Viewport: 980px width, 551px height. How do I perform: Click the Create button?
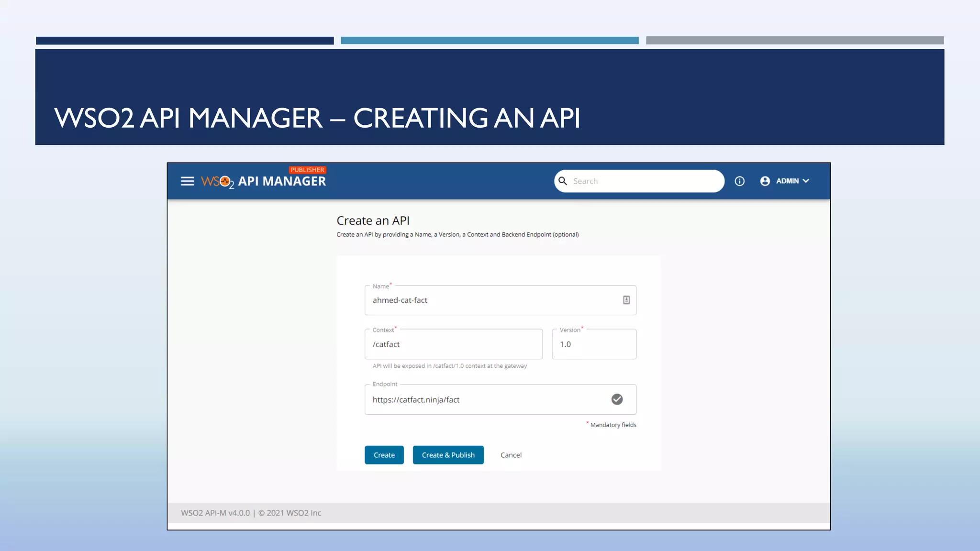pos(384,455)
